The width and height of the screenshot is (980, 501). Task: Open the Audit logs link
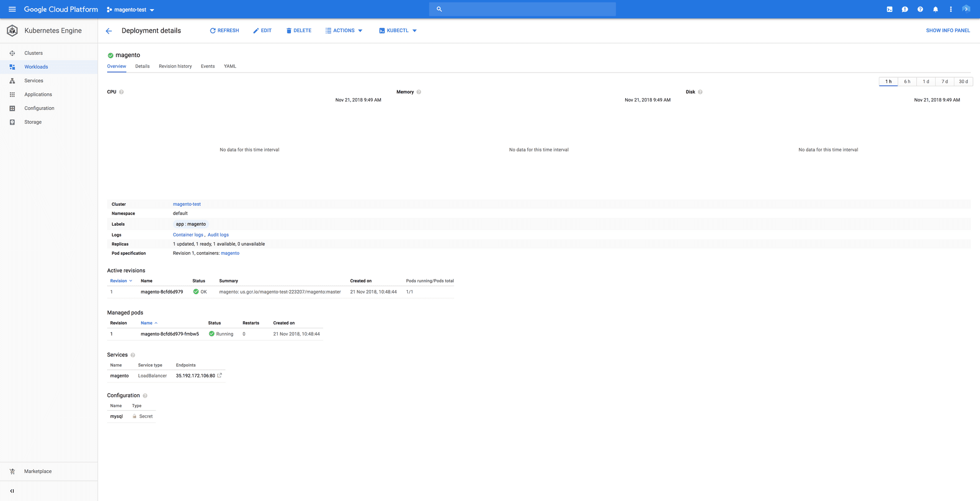[x=218, y=235]
